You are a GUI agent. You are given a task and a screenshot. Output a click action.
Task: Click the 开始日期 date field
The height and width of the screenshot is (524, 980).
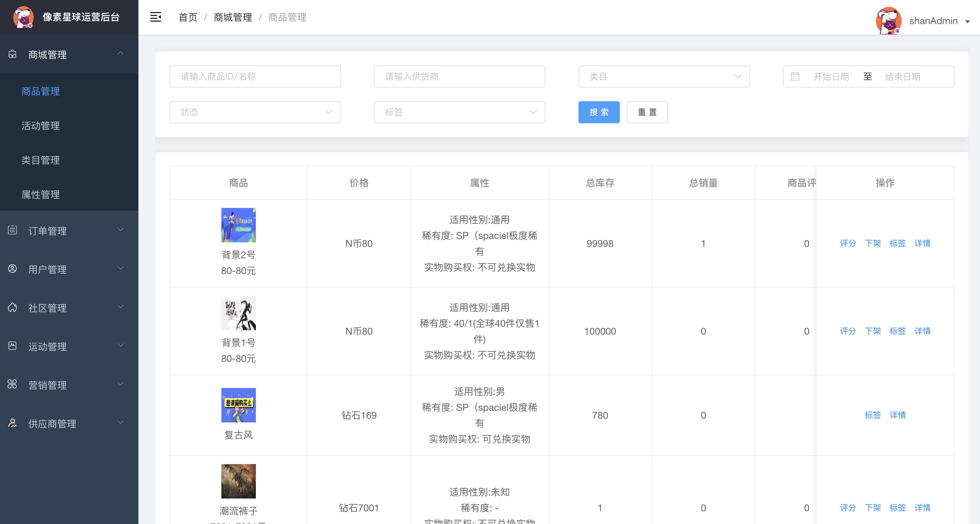click(831, 76)
